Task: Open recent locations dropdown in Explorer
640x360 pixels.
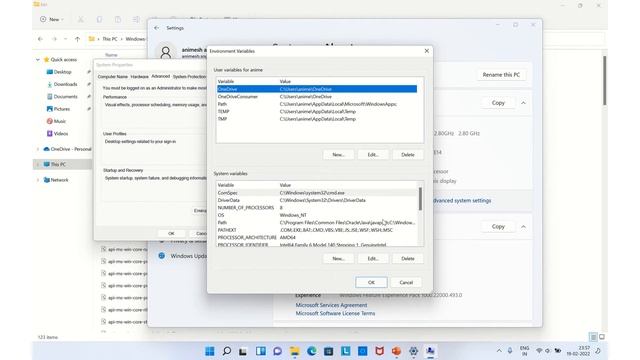Action: coord(65,39)
